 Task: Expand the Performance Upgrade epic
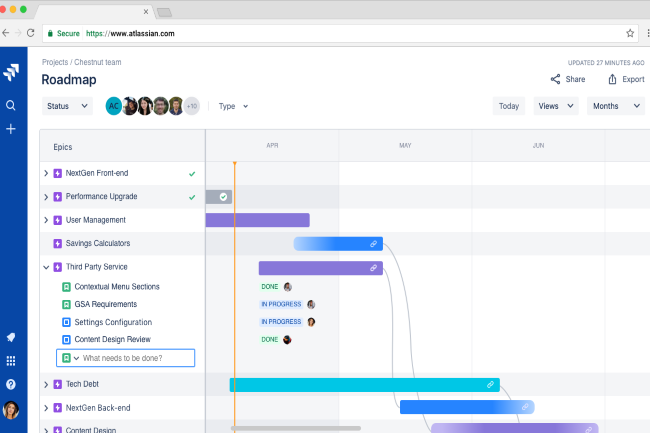(46, 197)
